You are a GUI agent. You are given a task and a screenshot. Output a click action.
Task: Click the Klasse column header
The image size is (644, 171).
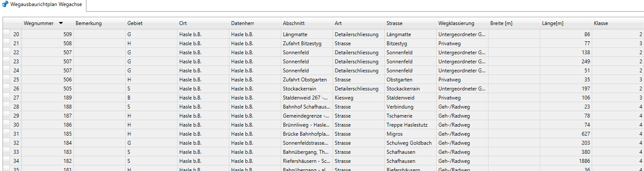point(618,23)
